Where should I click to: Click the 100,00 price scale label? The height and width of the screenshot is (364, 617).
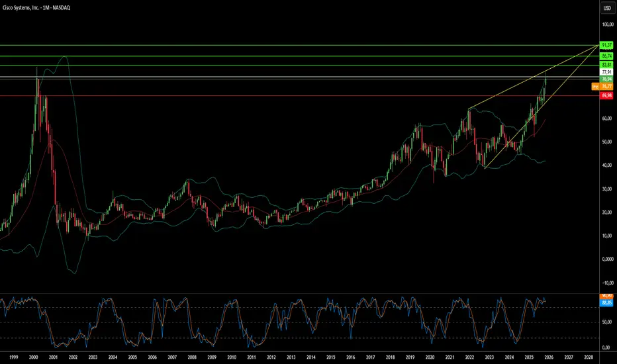coord(606,24)
